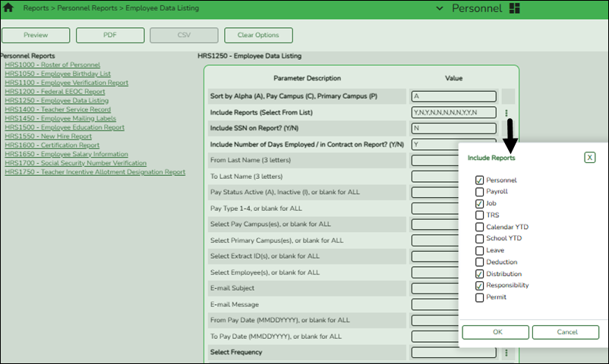
Task: Click the E-mail Subject input field
Action: pos(435,288)
